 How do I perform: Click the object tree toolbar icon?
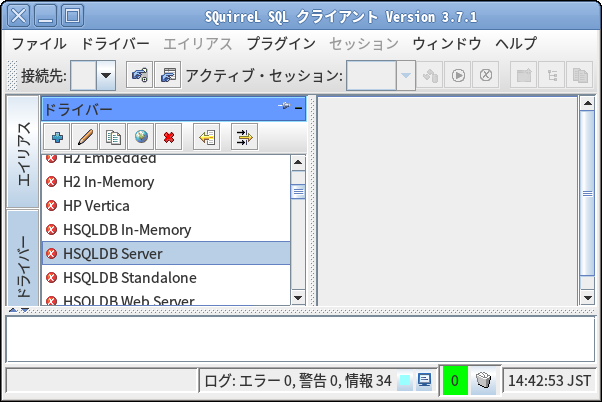[x=552, y=75]
